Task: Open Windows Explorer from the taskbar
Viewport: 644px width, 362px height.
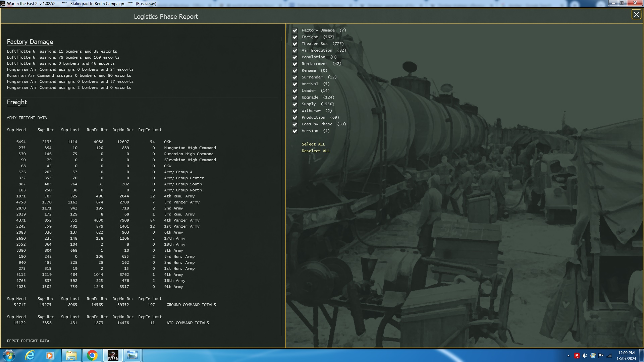Action: point(71,355)
